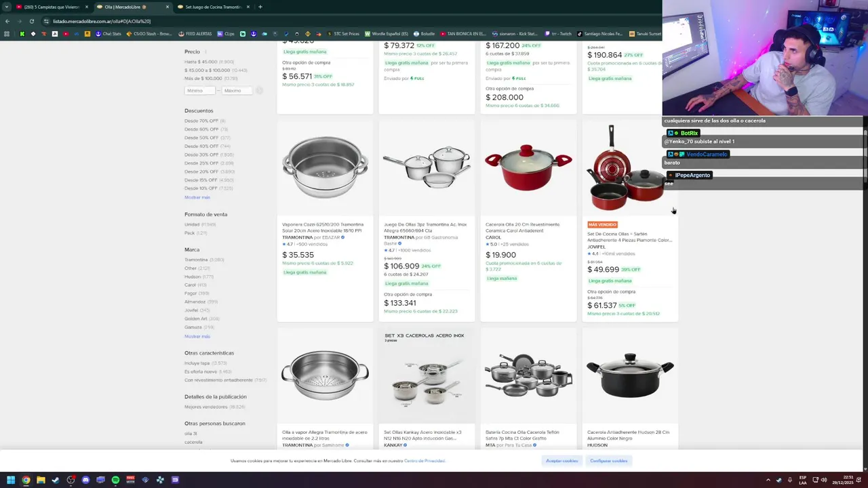Filter brand by Jovifel
This screenshot has height=488, width=868.
(x=191, y=310)
